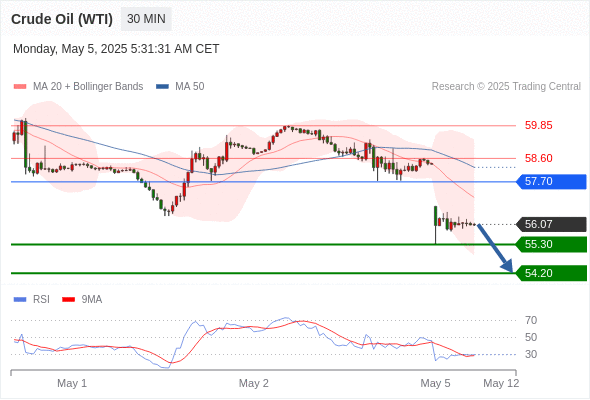The width and height of the screenshot is (590, 400).
Task: Select the Crude Oil (WTI) title
Action: (x=62, y=19)
